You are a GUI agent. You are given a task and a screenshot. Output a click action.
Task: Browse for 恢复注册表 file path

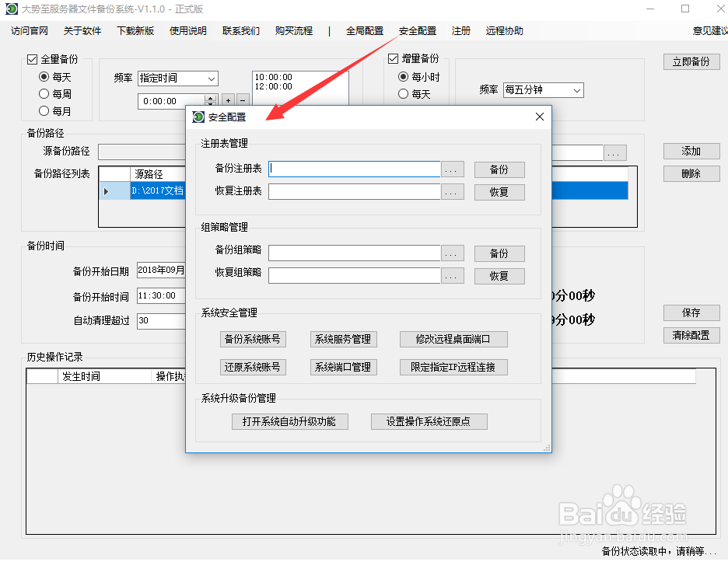tap(452, 192)
